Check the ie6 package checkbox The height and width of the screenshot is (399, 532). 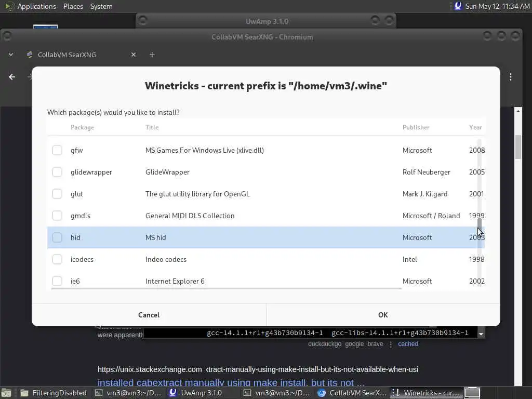[57, 281]
